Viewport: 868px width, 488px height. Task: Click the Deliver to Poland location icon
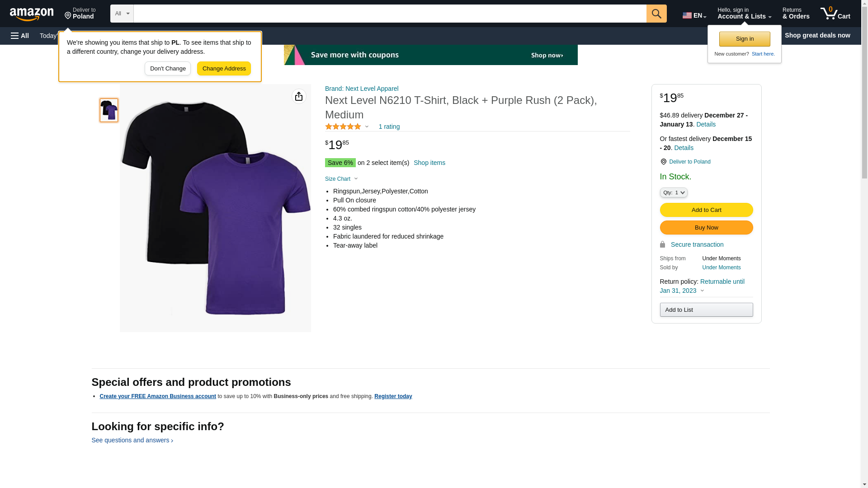663,162
